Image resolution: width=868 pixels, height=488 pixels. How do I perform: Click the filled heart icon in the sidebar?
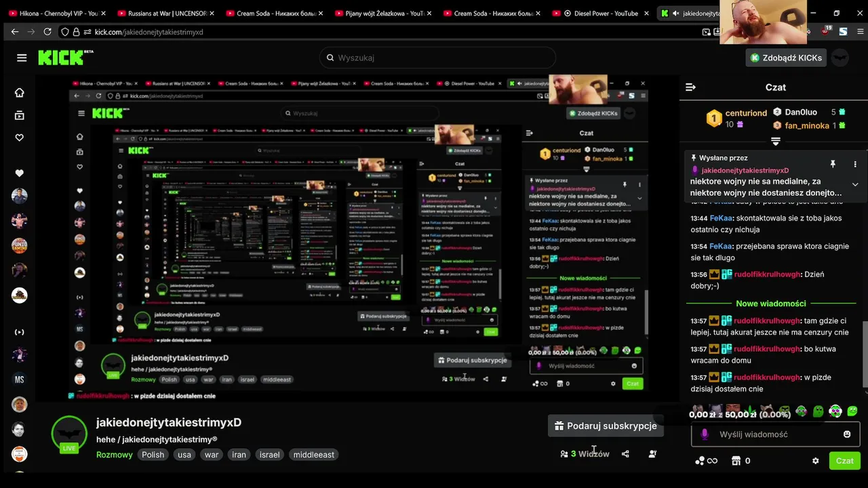click(19, 174)
